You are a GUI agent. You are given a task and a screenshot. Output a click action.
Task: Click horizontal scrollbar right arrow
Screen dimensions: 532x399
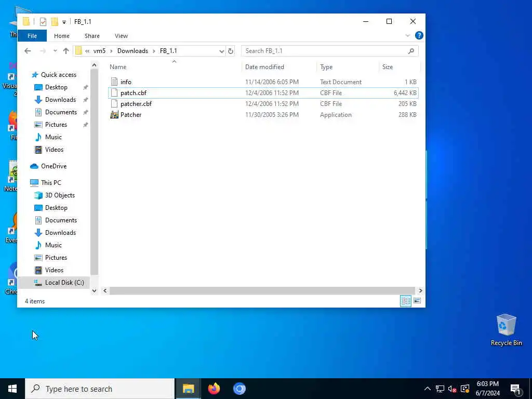420,291
